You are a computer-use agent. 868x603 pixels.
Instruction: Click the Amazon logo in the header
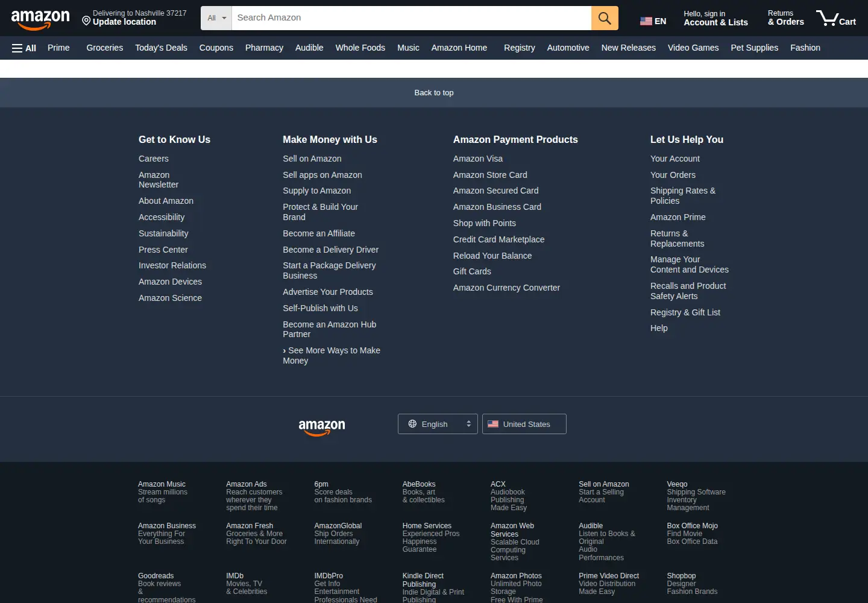click(40, 19)
